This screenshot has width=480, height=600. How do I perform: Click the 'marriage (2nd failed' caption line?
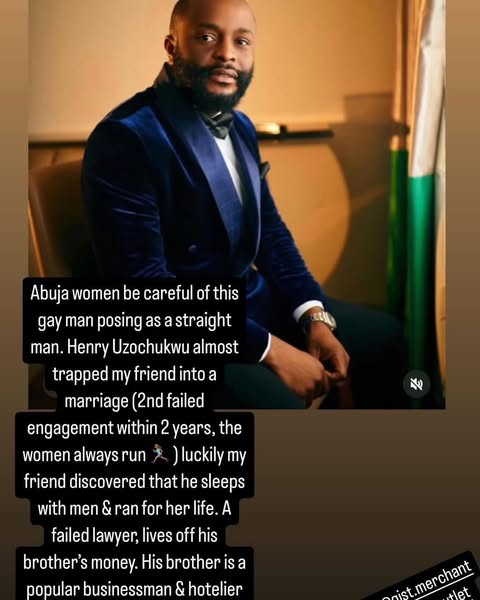(x=134, y=401)
